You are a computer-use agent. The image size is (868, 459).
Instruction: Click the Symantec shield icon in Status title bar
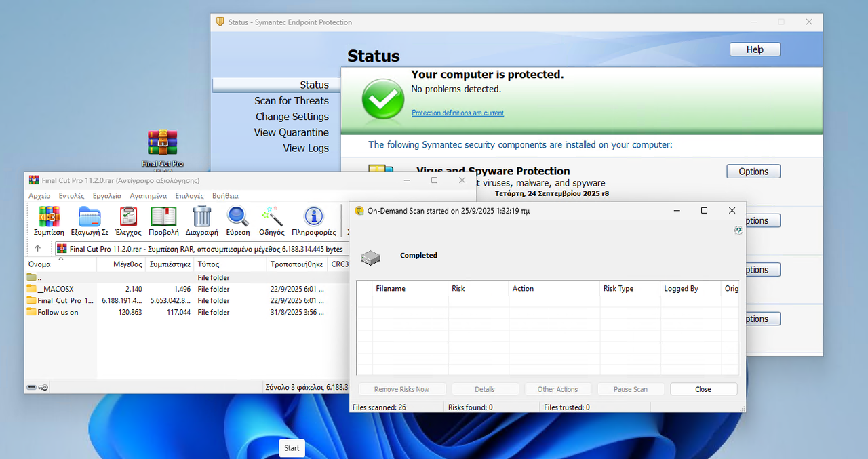coord(220,22)
